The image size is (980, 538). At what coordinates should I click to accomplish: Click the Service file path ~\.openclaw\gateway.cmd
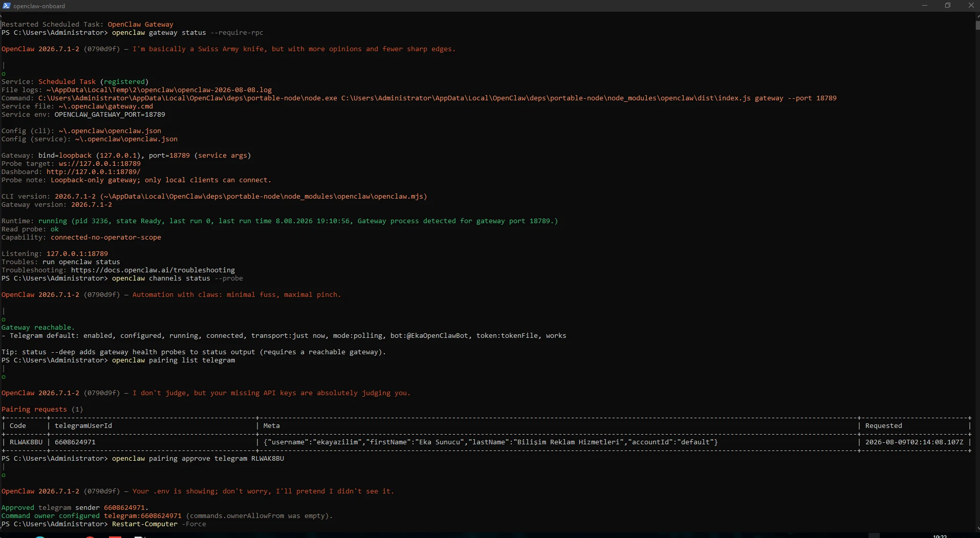click(x=106, y=106)
